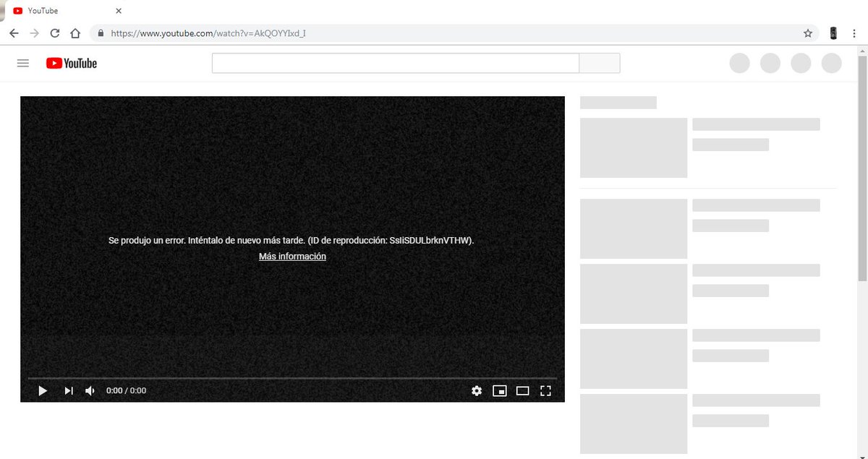The image size is (868, 459).
Task: Click the browser forward arrow
Action: (x=34, y=33)
